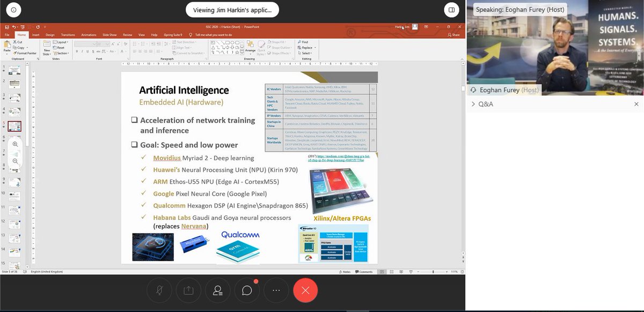
Task: Click the red leave meeting button
Action: tap(305, 290)
